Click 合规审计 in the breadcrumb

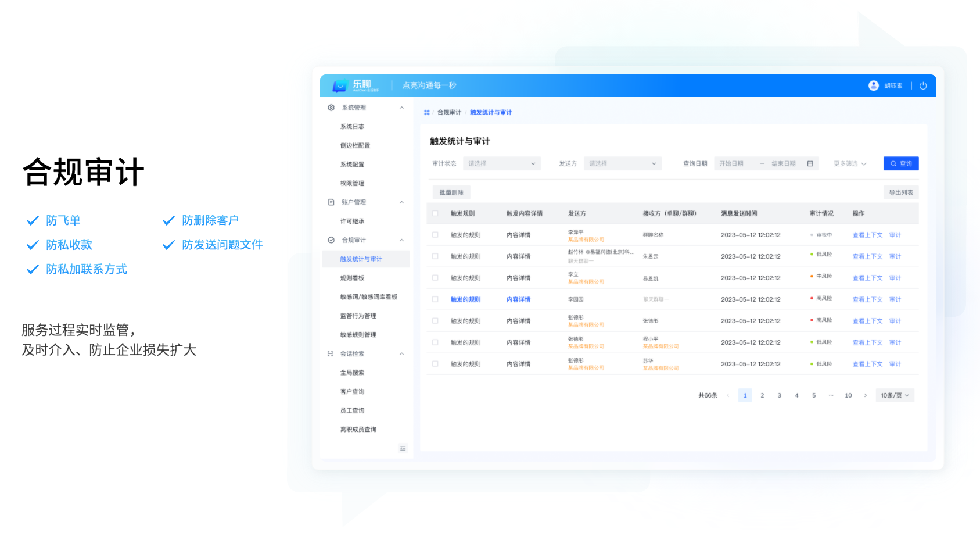449,113
